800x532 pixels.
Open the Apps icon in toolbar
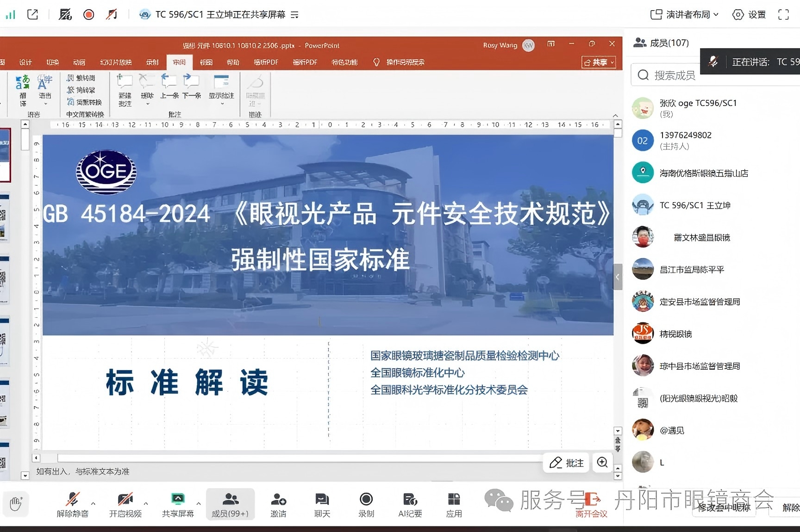[454, 504]
